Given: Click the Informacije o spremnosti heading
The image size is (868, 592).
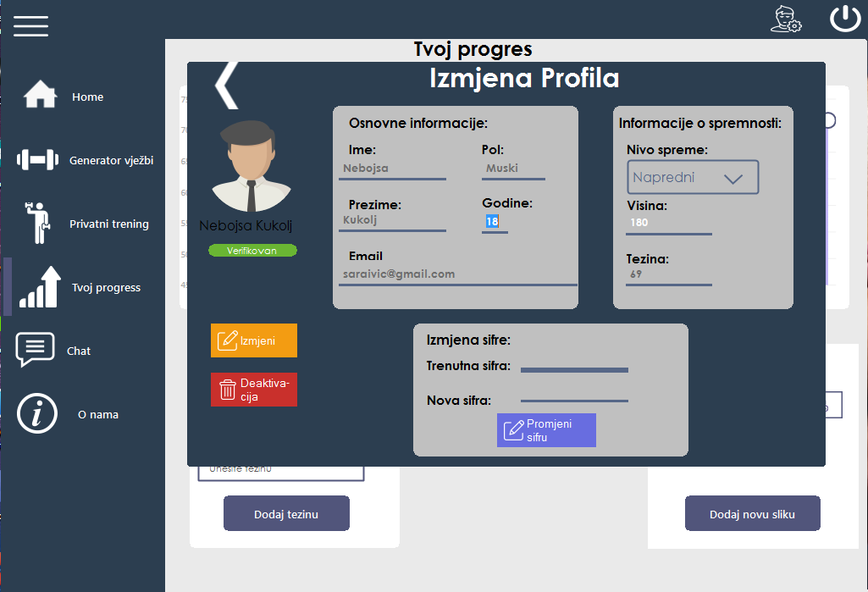Looking at the screenshot, I should tap(700, 123).
